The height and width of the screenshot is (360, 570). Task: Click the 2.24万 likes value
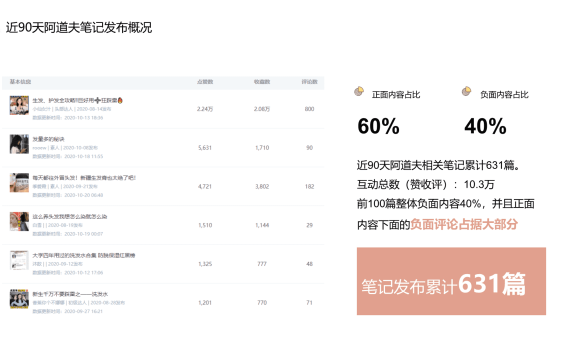(x=205, y=109)
